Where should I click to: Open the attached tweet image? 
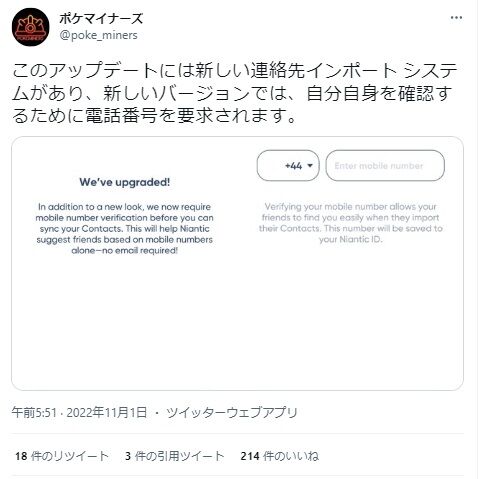click(x=237, y=263)
